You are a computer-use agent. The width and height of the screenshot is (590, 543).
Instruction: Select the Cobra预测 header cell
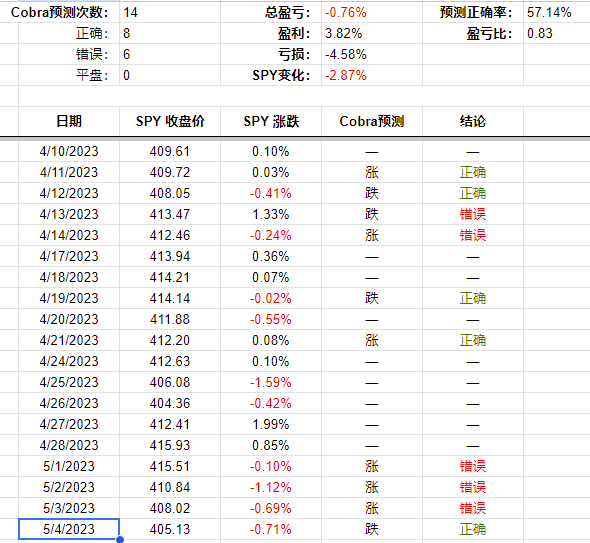coord(372,121)
